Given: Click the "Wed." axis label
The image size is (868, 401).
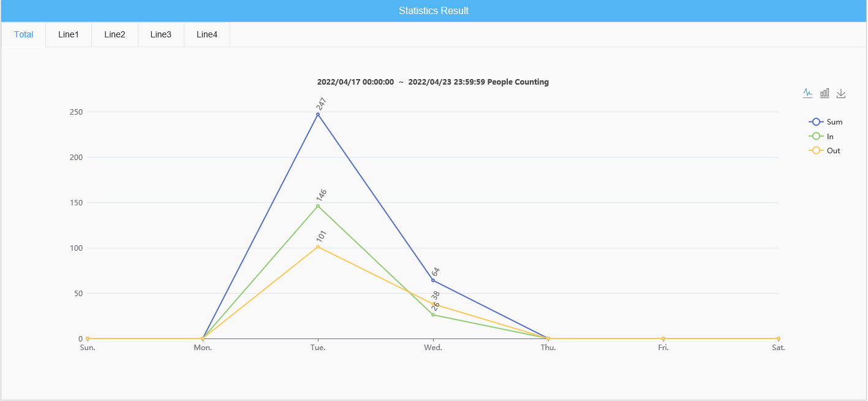Looking at the screenshot, I should [x=433, y=348].
